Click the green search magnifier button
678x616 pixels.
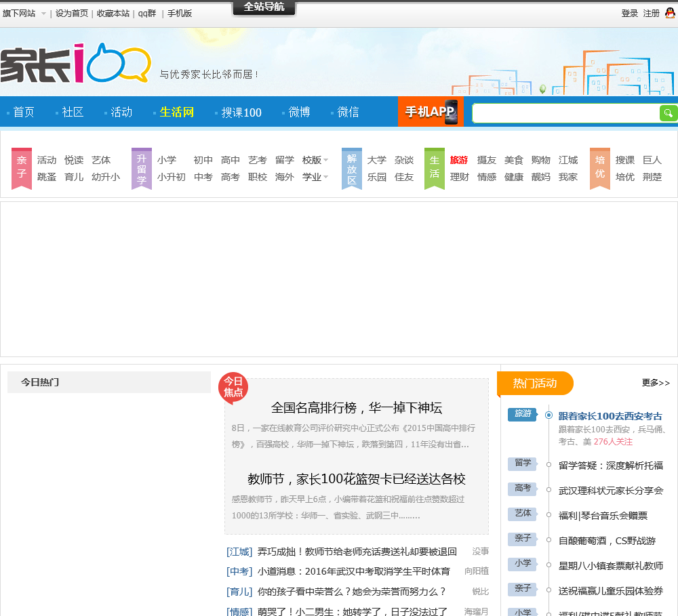(x=669, y=113)
